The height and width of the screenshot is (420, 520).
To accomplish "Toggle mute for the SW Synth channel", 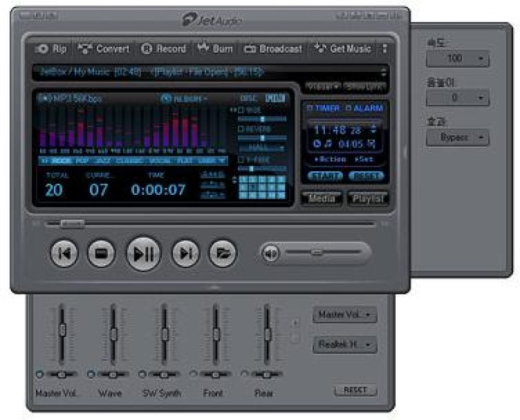I will click(142, 374).
